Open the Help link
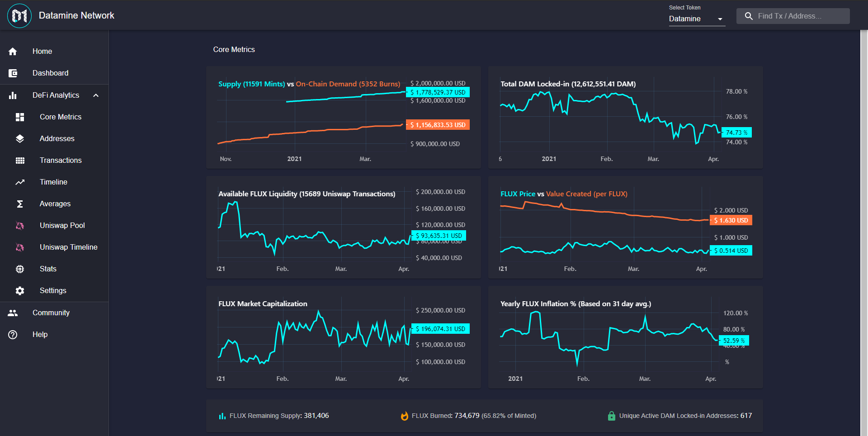Viewport: 868px width, 436px height. pos(54,335)
